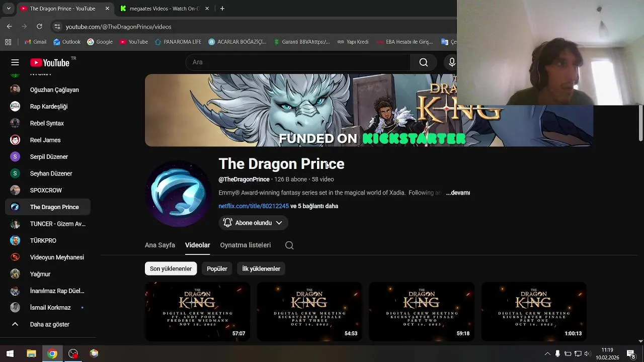Screen dimensions: 644x362
Task: Open Google bookmark
Action: click(x=100, y=42)
